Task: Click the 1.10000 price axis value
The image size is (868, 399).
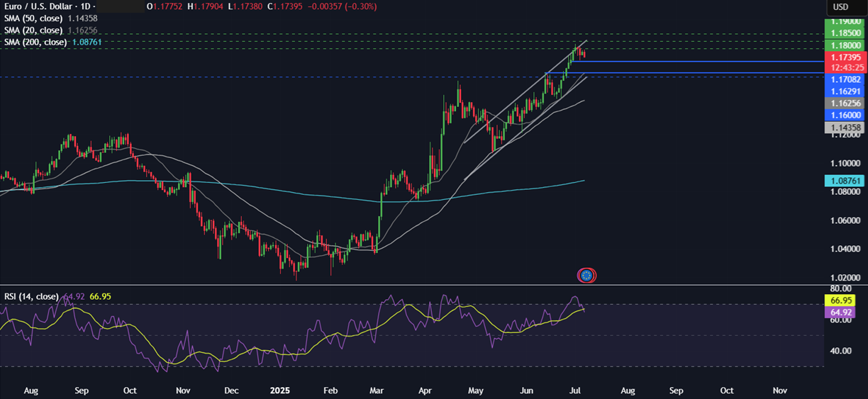Action: click(847, 163)
